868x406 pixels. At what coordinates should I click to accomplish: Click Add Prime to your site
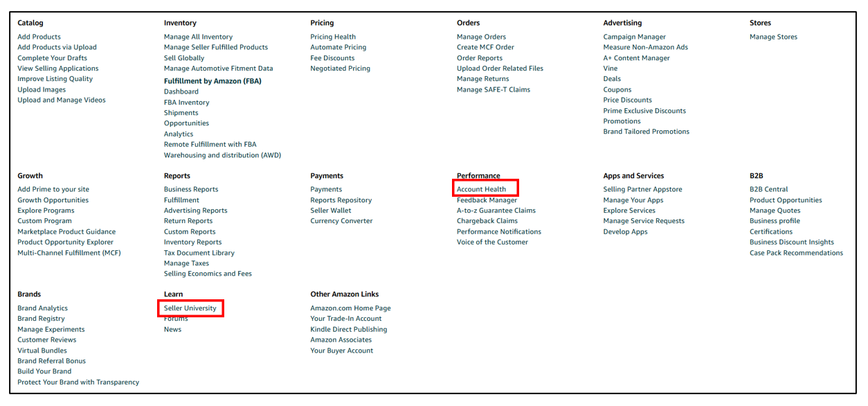[x=53, y=189]
